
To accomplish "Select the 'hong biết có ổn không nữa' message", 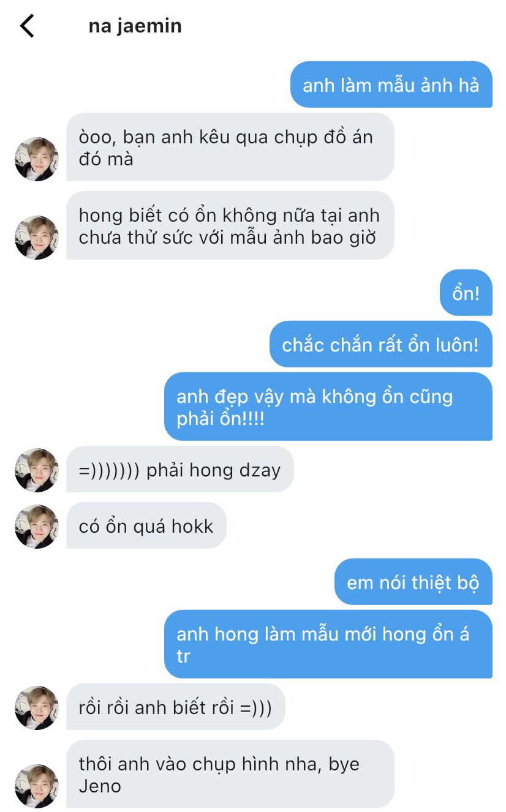I will 230,225.
